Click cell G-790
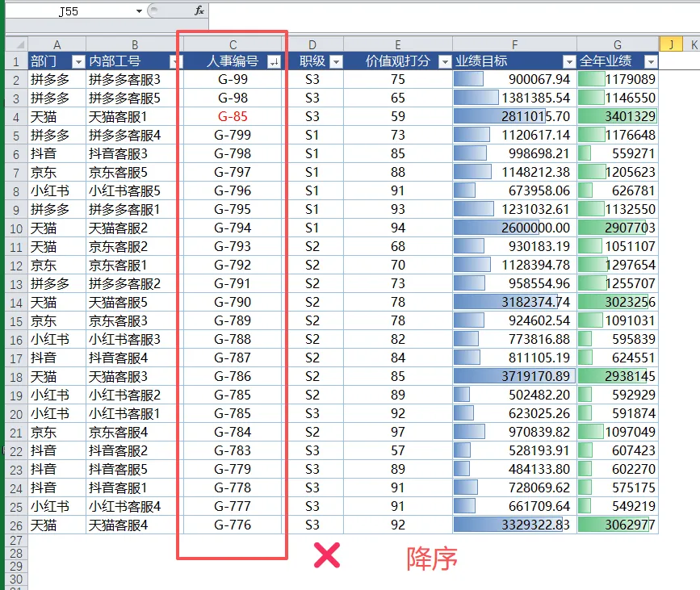This screenshot has width=700, height=590. pyautogui.click(x=233, y=302)
